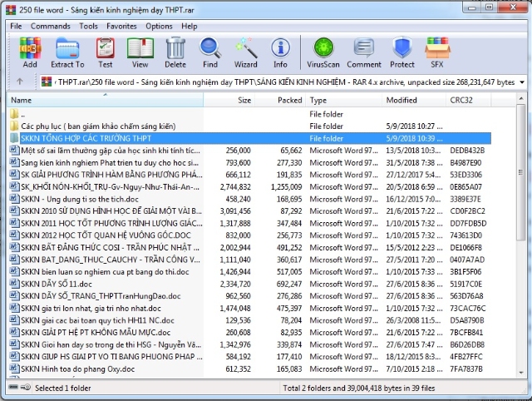The image size is (532, 401).
Task: Expand the address bar path dropdown
Action: click(522, 82)
